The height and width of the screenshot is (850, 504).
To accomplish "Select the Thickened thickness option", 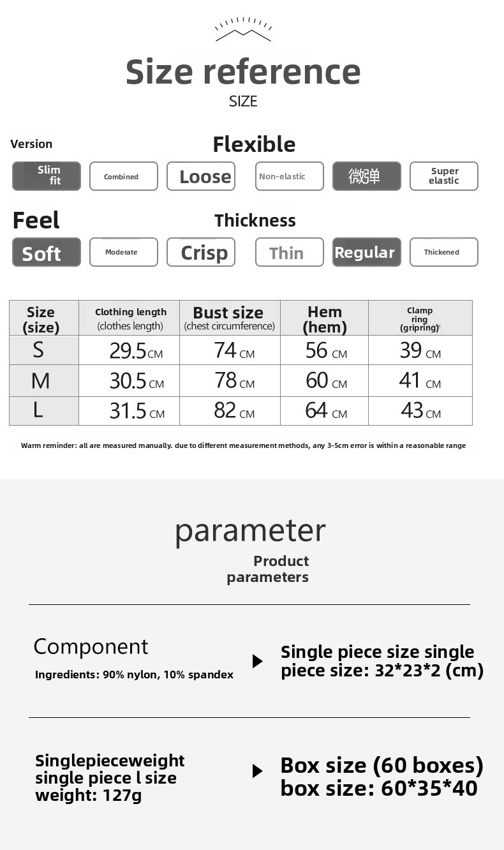I will click(443, 252).
